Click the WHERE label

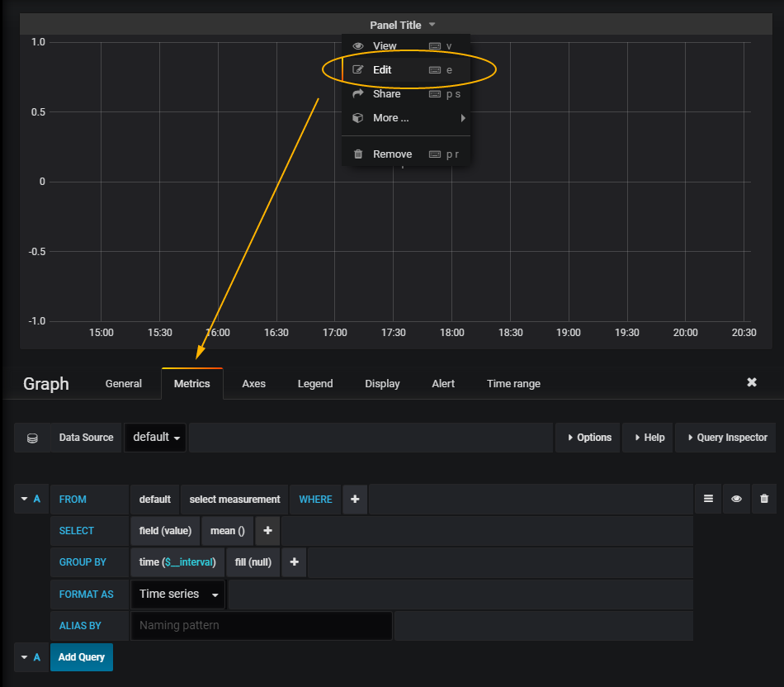click(315, 500)
